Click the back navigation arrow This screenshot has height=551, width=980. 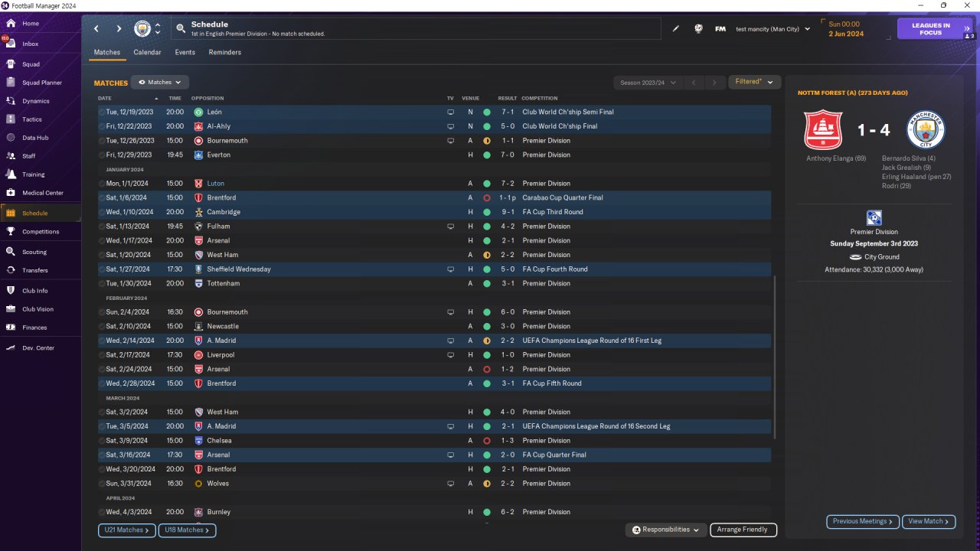point(96,29)
